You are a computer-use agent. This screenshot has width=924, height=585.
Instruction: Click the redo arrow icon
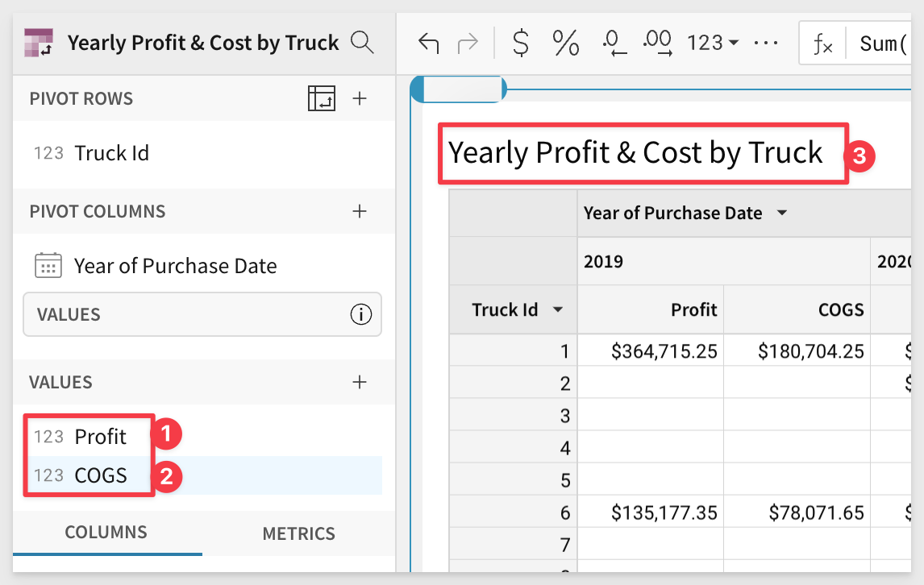468,44
